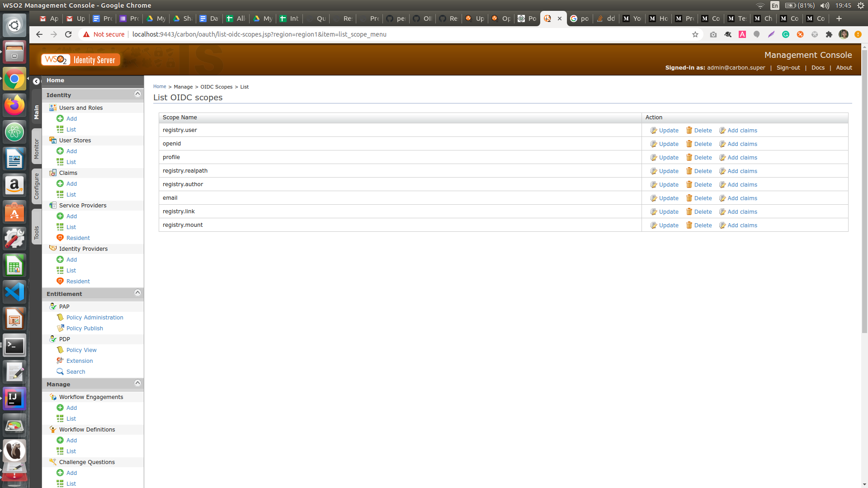868x488 pixels.
Task: Click the Delete trash icon for openid scope
Action: [689, 144]
